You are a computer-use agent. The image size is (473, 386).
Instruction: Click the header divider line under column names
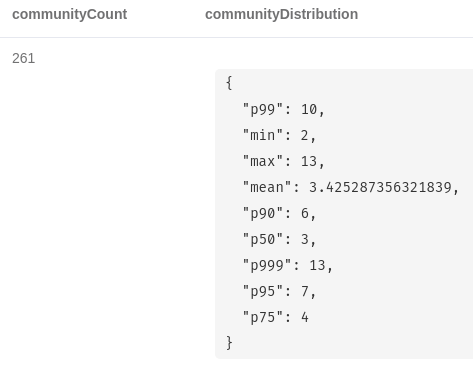point(236,37)
